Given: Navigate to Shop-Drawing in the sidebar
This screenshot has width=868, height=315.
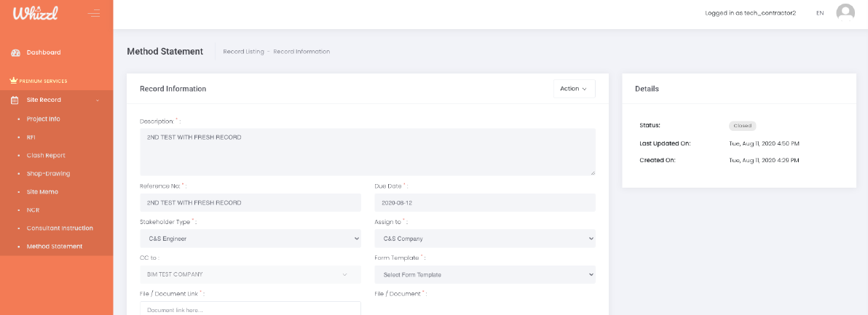Looking at the screenshot, I should pyautogui.click(x=48, y=173).
